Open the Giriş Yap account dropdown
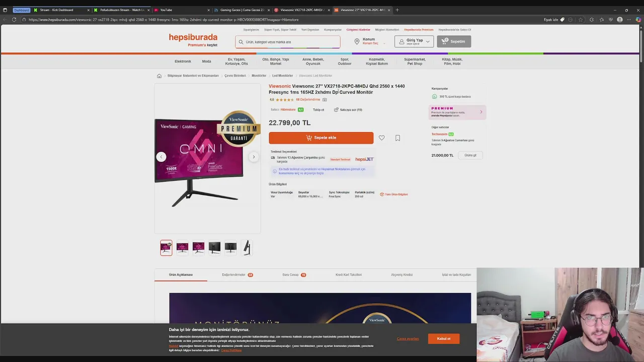644x362 pixels. pos(414,41)
